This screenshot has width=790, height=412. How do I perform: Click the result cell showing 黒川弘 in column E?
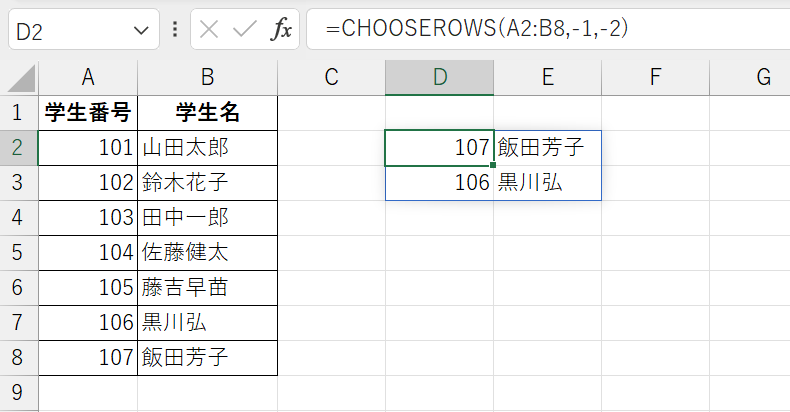pyautogui.click(x=547, y=183)
